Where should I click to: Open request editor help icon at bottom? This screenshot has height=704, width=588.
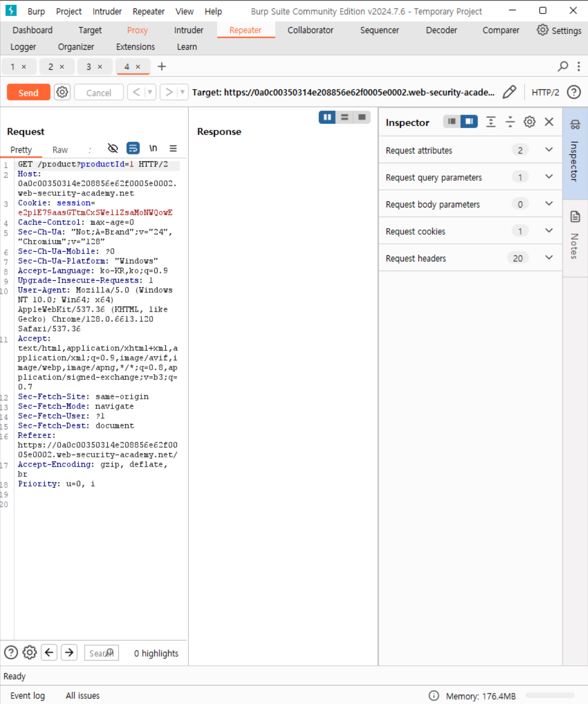coord(11,652)
